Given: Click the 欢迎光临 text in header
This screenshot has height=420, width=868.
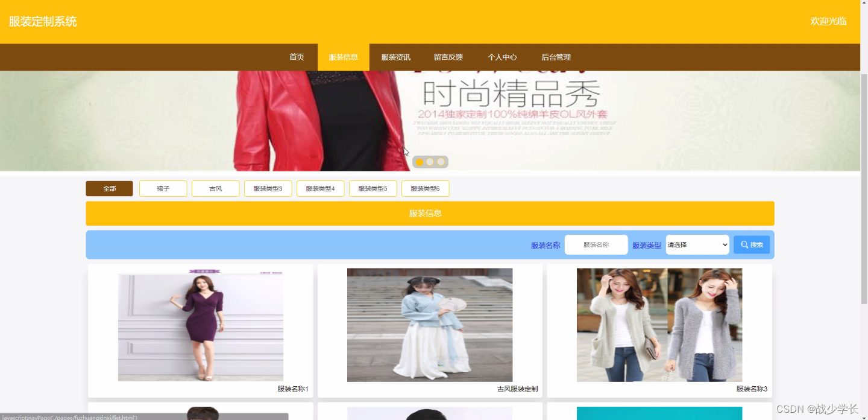Looking at the screenshot, I should (828, 21).
